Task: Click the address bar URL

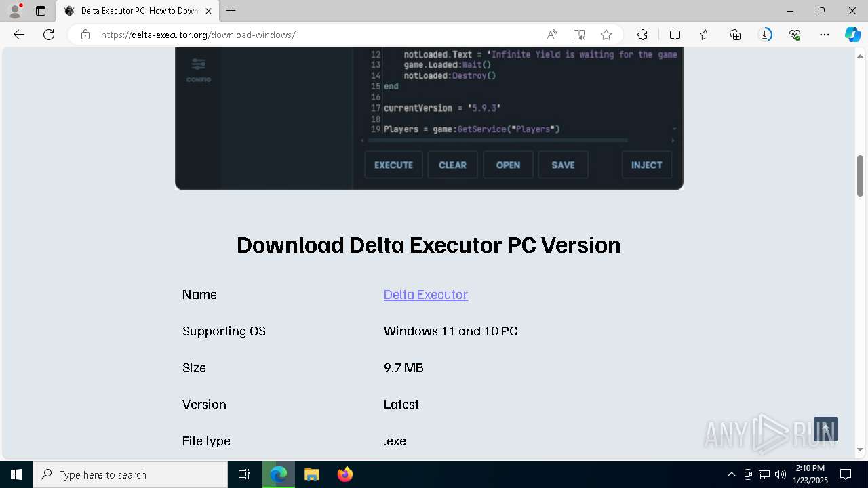Action: tap(198, 35)
